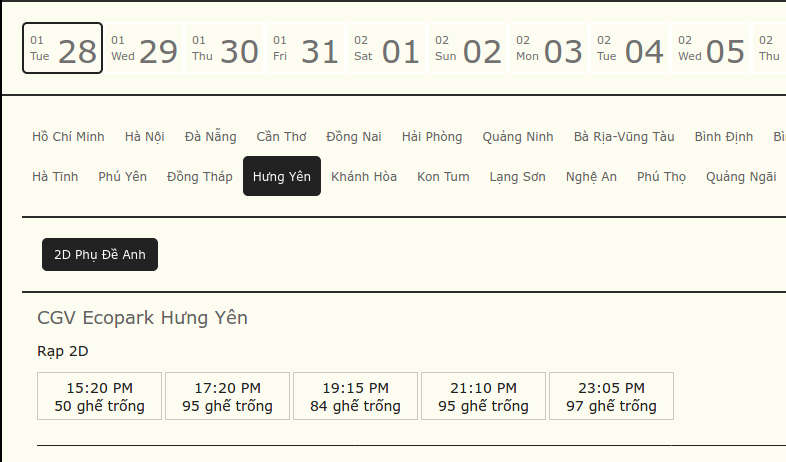Select Friday 31 date
The height and width of the screenshot is (462, 786).
[305, 49]
